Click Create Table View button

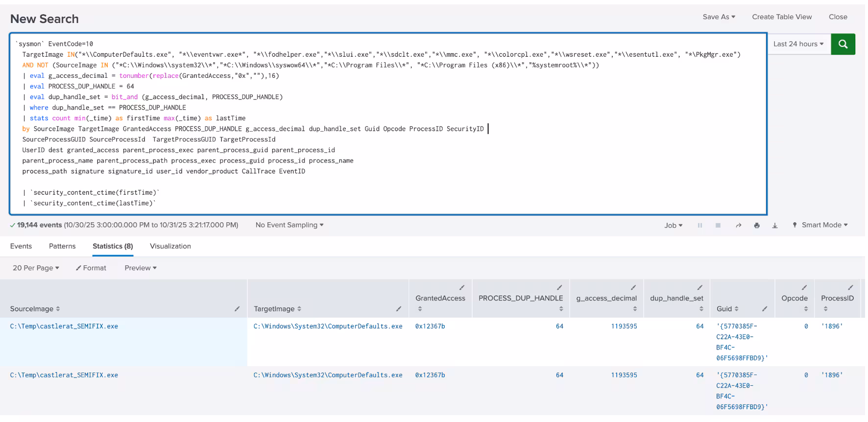782,17
